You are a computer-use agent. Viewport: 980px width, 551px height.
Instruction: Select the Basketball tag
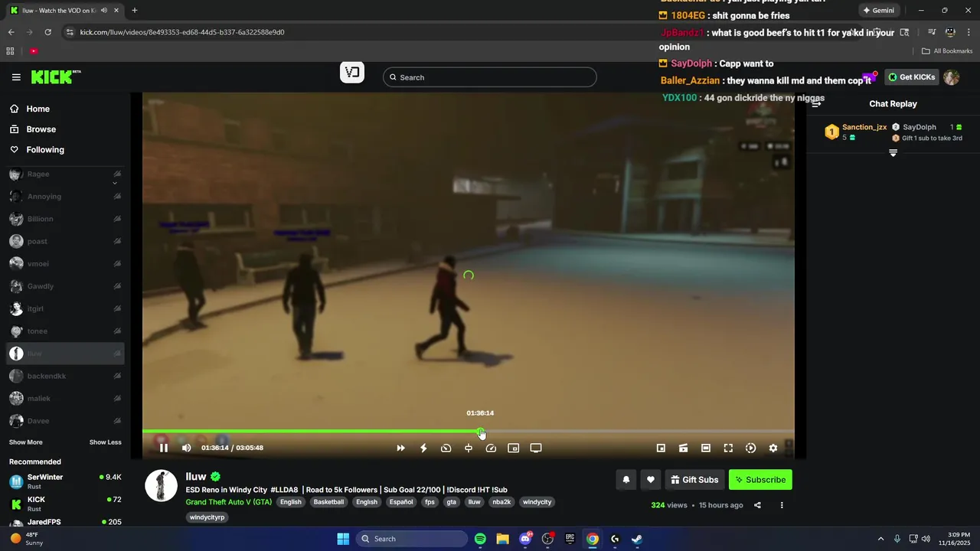tap(328, 502)
